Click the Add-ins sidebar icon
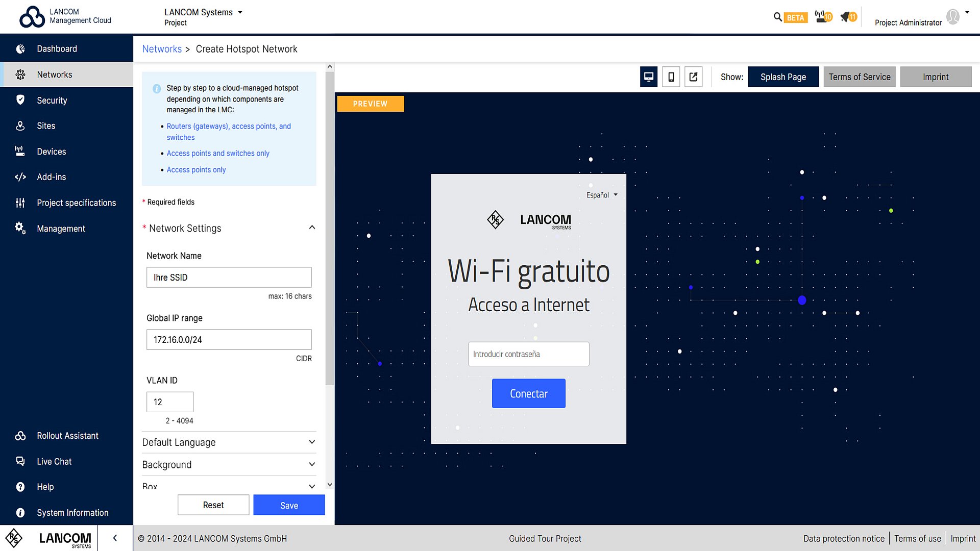This screenshot has height=551, width=980. (x=20, y=177)
